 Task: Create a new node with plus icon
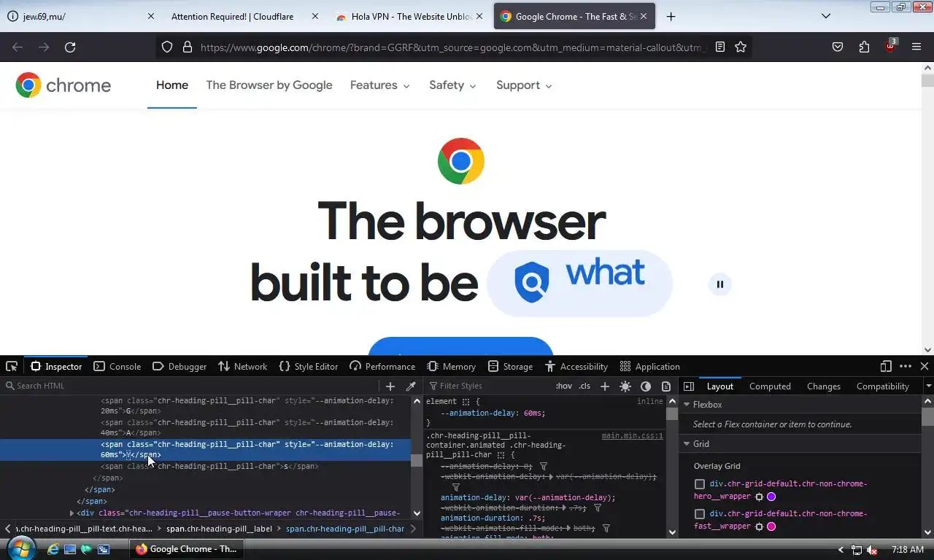390,386
